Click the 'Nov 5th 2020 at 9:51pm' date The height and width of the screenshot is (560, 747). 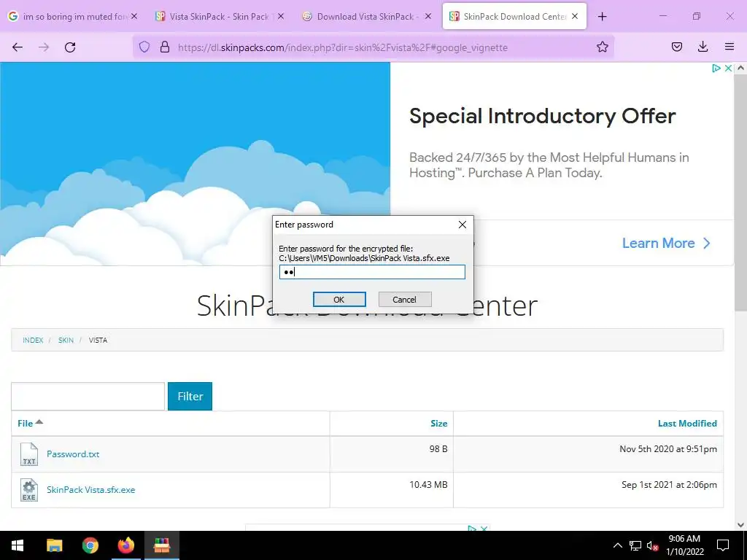click(668, 448)
